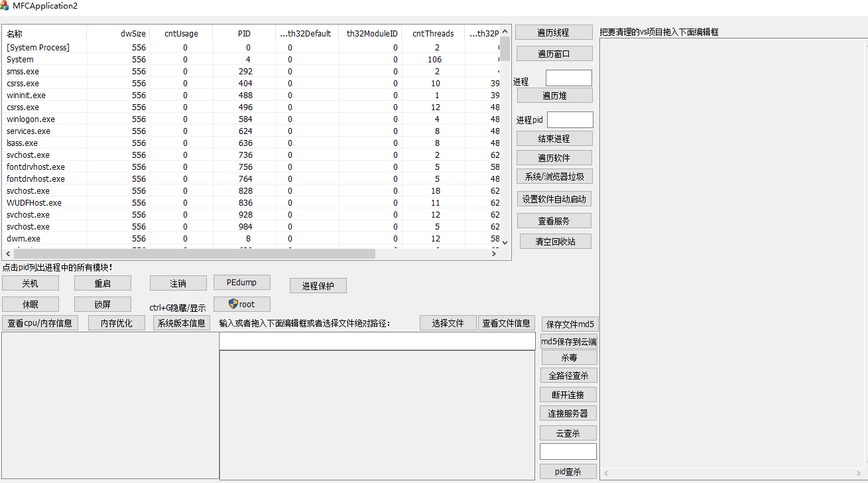Click the 查看文件信息 button
Screen dimensions: 868x483
tap(507, 323)
